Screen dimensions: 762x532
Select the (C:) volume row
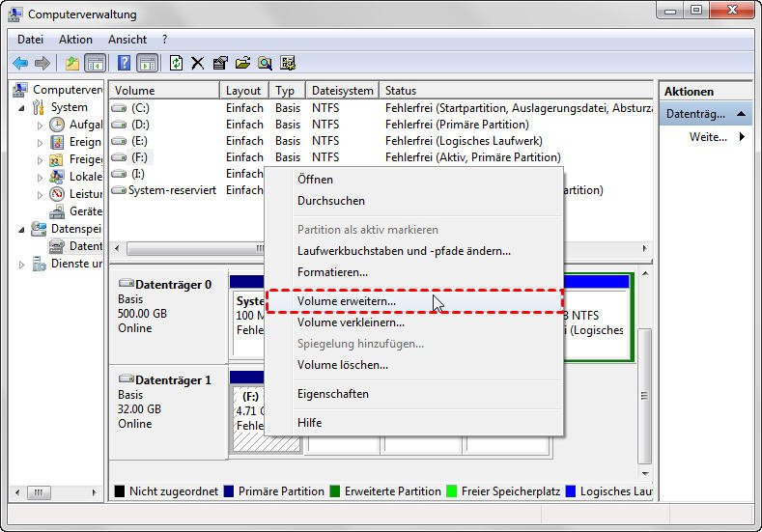pyautogui.click(x=381, y=108)
